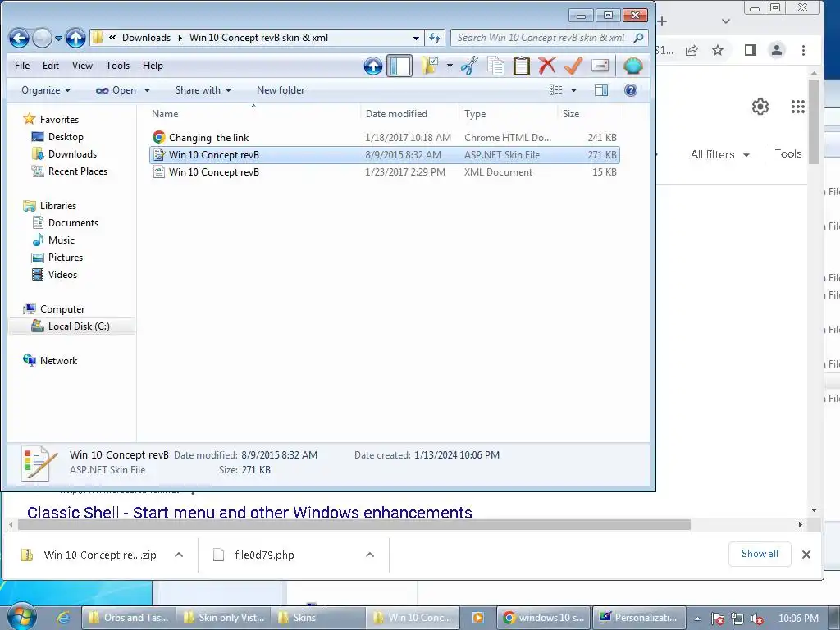
Task: Open Folder Options from the toolbar icon
Action: click(x=430, y=66)
